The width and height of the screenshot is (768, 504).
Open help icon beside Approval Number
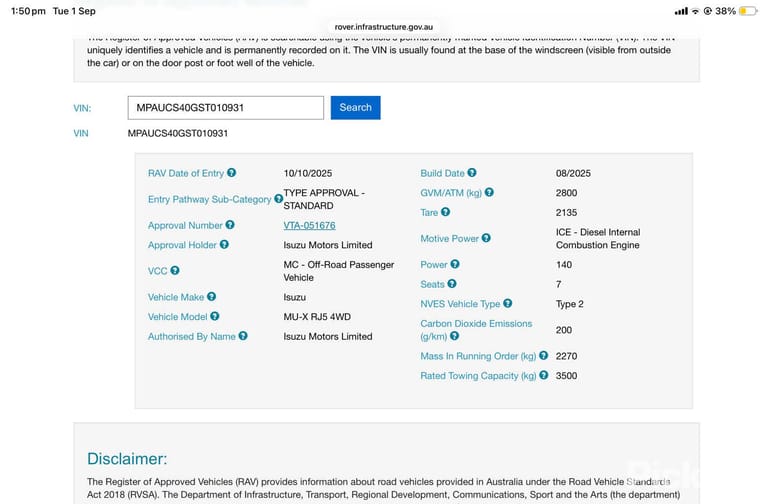pos(230,224)
